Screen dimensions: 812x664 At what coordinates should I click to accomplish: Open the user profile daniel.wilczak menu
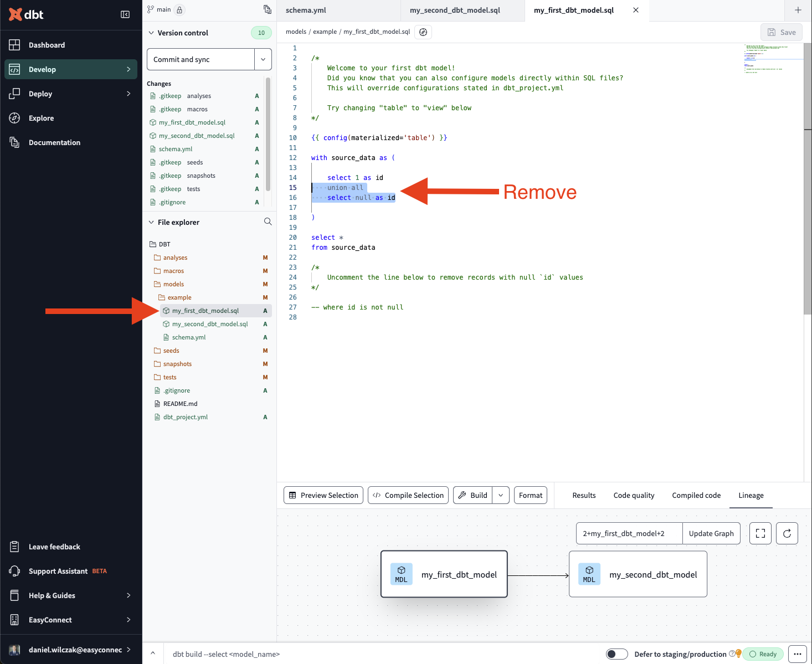coord(71,650)
